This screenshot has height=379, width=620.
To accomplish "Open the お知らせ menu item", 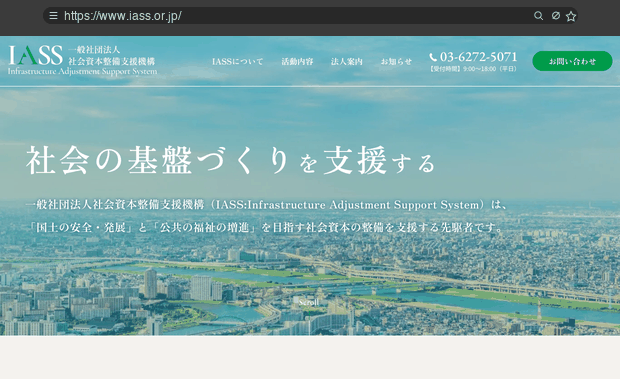I will (x=396, y=62).
